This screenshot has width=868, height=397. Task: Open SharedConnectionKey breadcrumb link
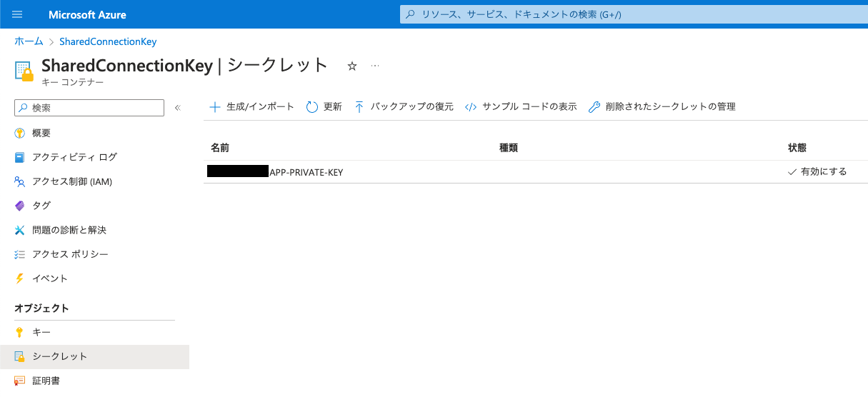coord(108,41)
